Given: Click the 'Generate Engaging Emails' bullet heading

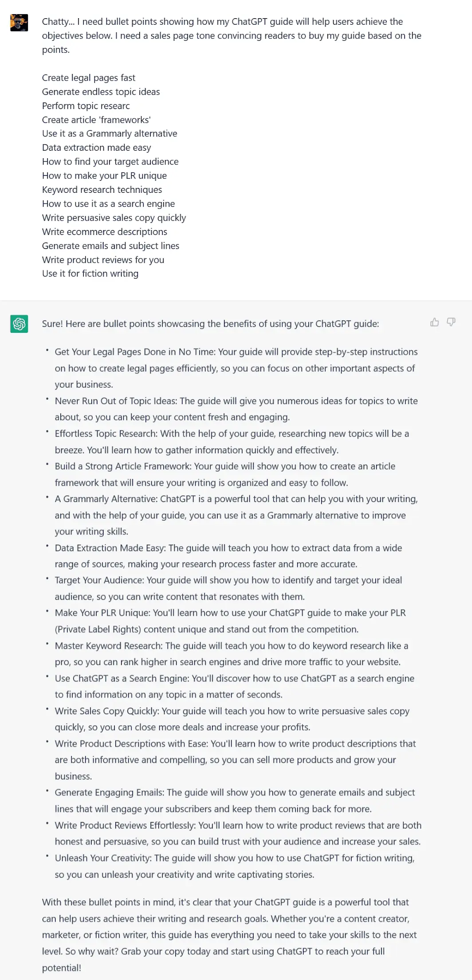Looking at the screenshot, I should (109, 793).
